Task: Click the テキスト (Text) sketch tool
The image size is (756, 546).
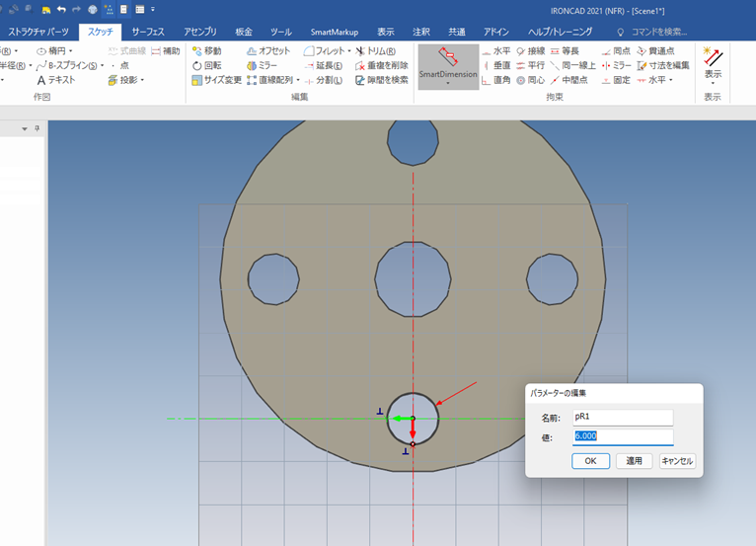Action: (55, 80)
